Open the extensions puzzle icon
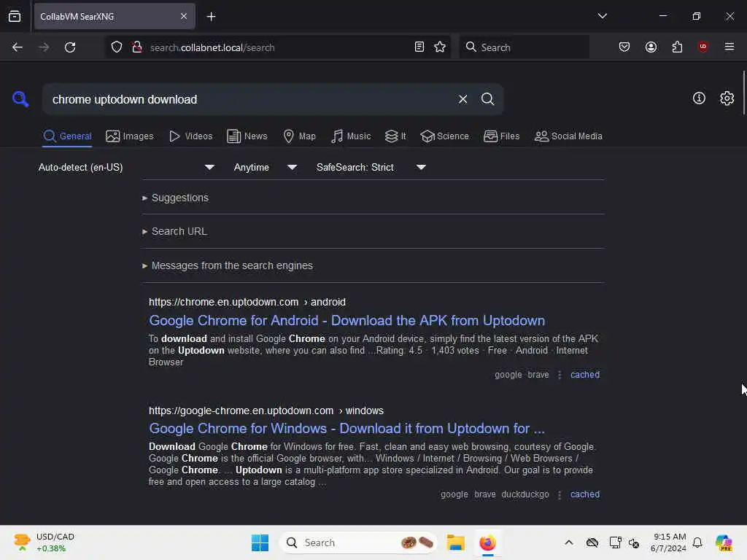This screenshot has width=747, height=560. (x=677, y=47)
